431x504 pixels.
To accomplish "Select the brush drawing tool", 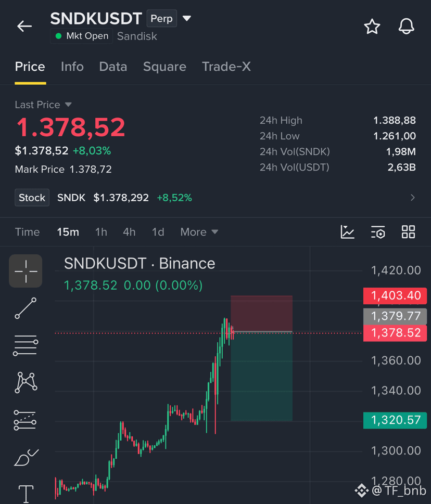I will point(27,457).
